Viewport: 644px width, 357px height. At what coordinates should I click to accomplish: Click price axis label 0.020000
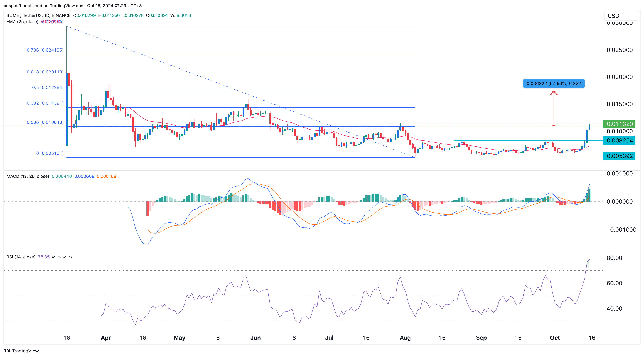pyautogui.click(x=620, y=77)
